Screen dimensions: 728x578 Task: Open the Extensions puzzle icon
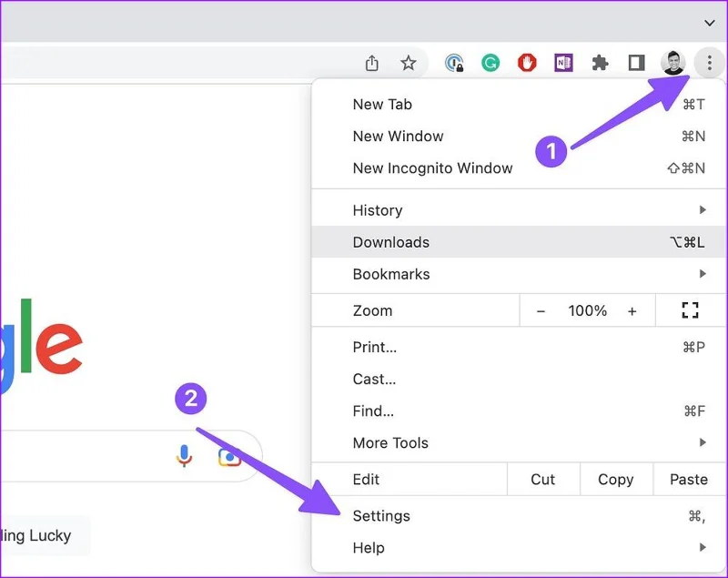(600, 63)
